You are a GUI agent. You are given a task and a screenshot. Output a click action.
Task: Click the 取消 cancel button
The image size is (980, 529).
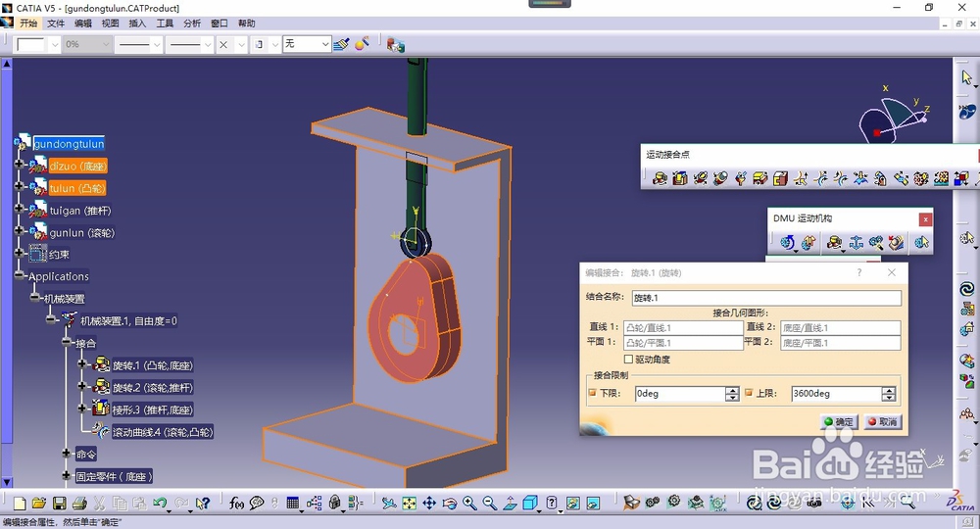(882, 421)
